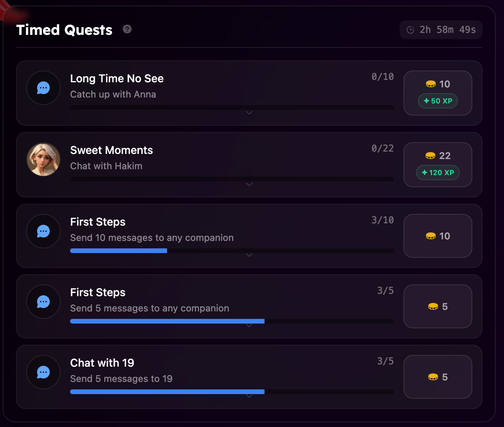Click the chat bubble icon for Chat with 19
The height and width of the screenshot is (427, 504).
(43, 372)
